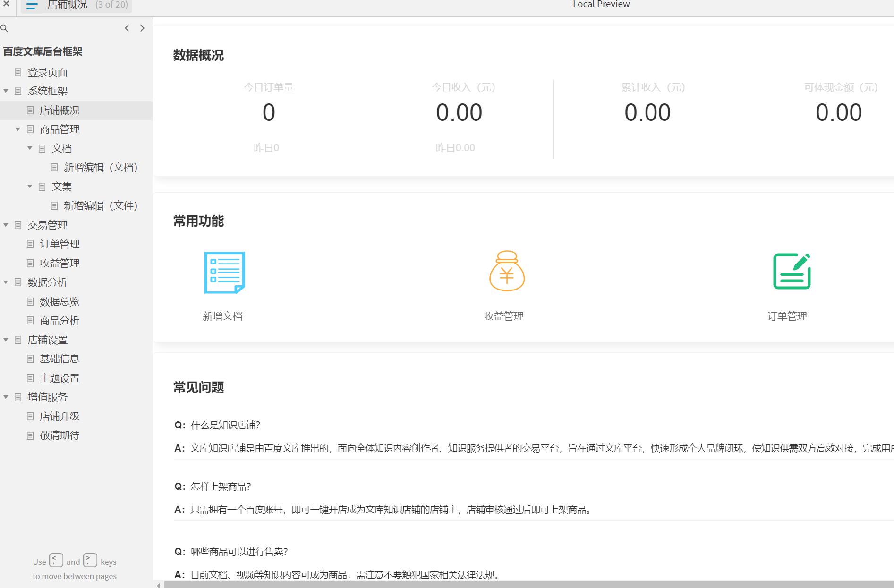Open 订单管理 page from the sidebar tree
This screenshot has width=894, height=588.
point(60,244)
